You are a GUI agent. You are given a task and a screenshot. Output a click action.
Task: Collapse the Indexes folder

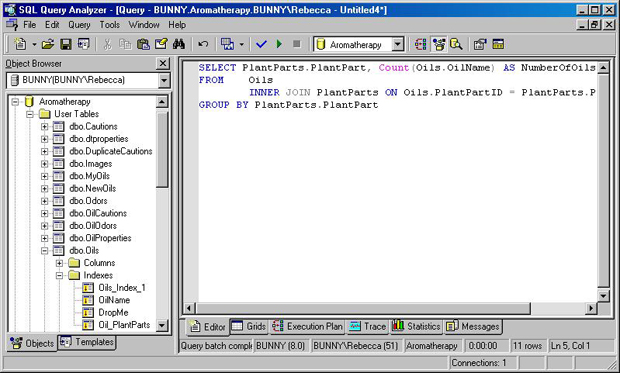[59, 275]
